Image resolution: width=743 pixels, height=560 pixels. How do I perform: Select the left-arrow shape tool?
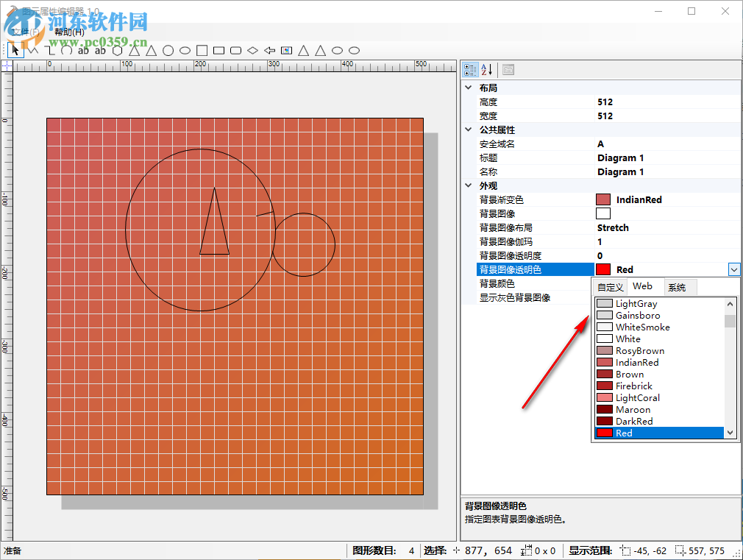tap(269, 50)
